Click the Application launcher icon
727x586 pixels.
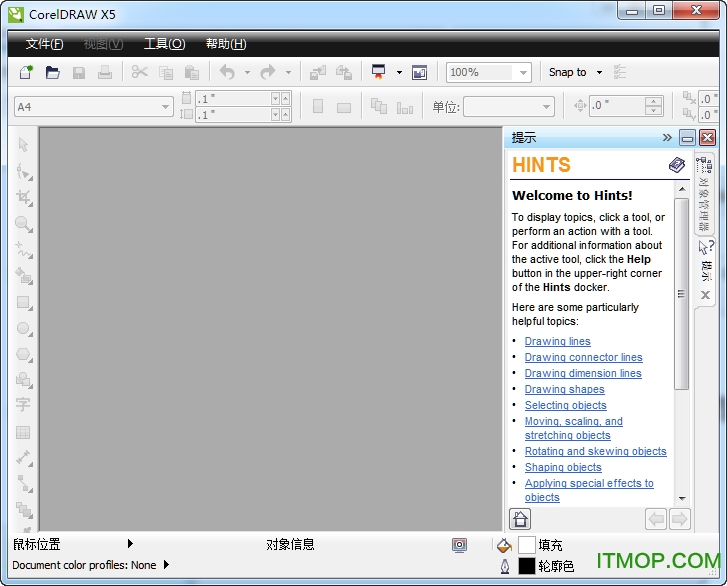[379, 72]
